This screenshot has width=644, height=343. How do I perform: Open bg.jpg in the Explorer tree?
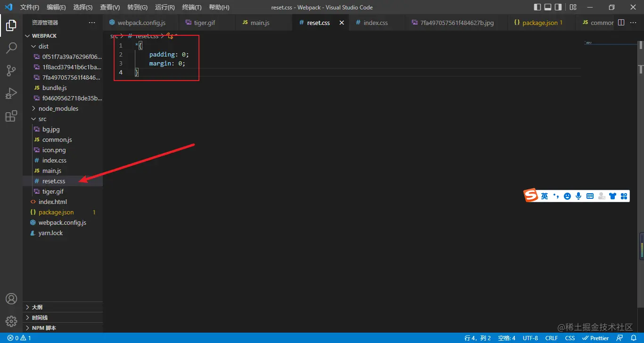pos(63,129)
